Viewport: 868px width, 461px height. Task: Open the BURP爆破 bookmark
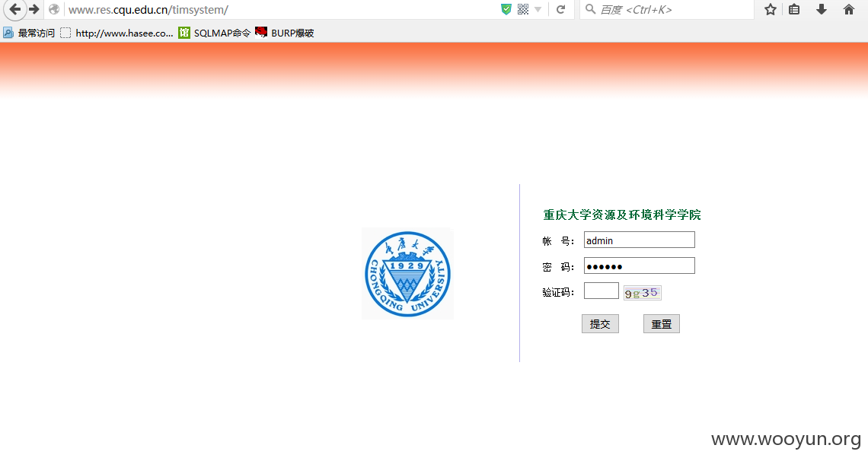(285, 33)
